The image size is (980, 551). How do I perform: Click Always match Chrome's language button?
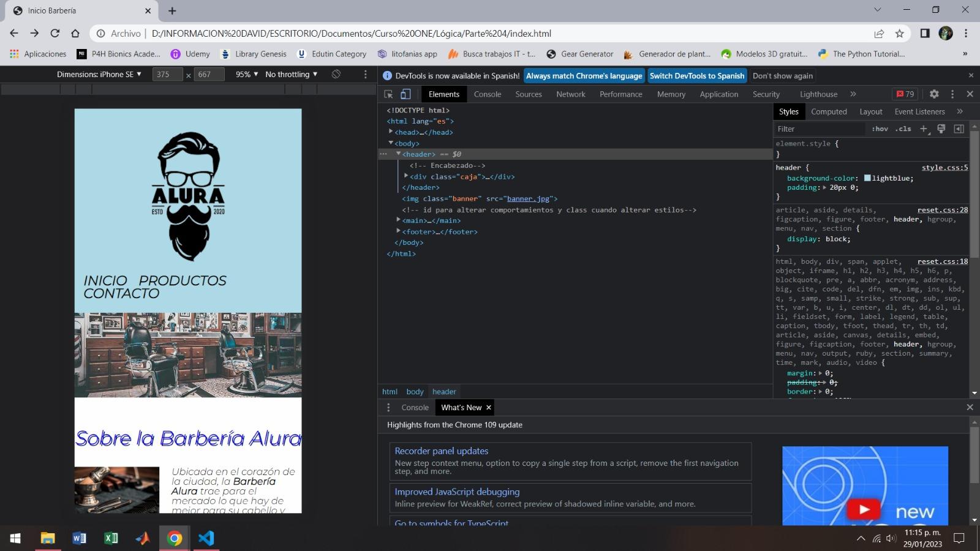[584, 76]
